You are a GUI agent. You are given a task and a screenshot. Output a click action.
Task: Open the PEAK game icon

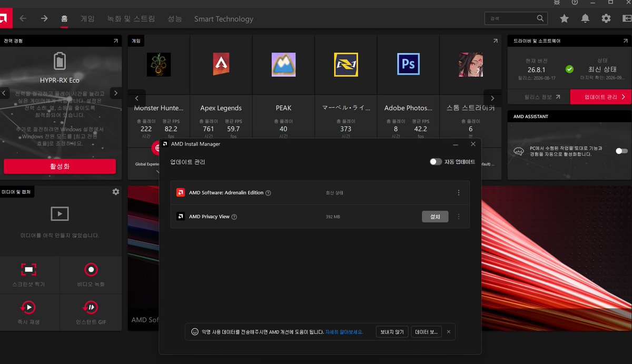coord(283,64)
